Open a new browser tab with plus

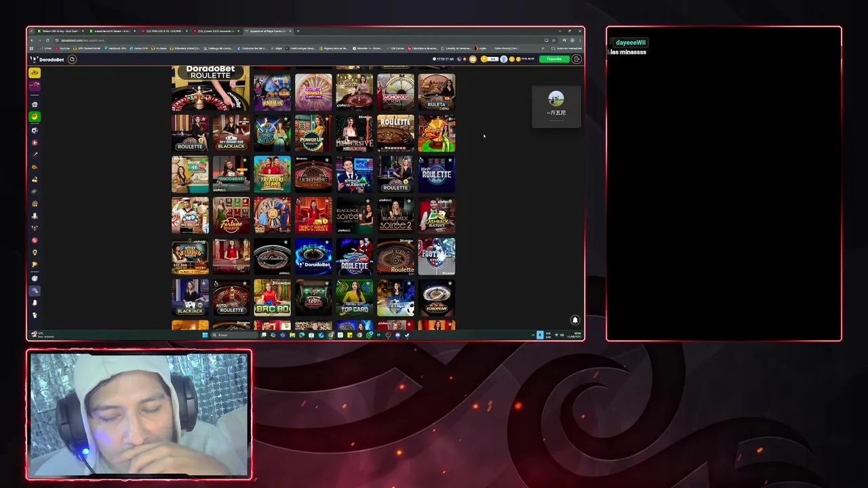pos(298,30)
